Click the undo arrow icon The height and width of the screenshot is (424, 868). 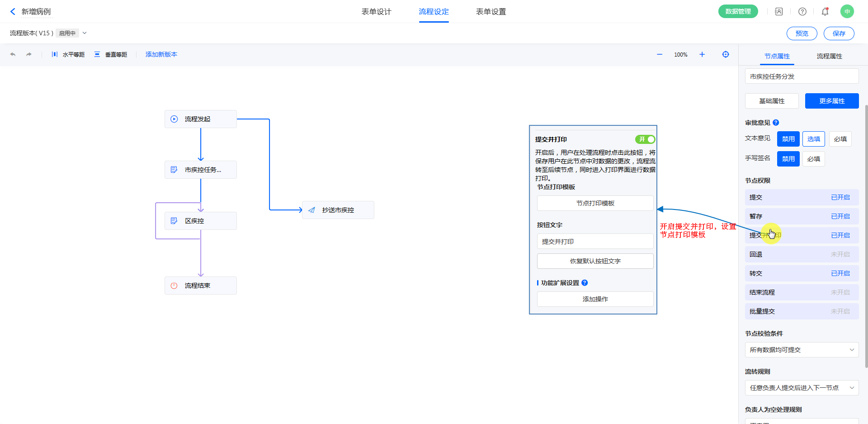[x=13, y=54]
